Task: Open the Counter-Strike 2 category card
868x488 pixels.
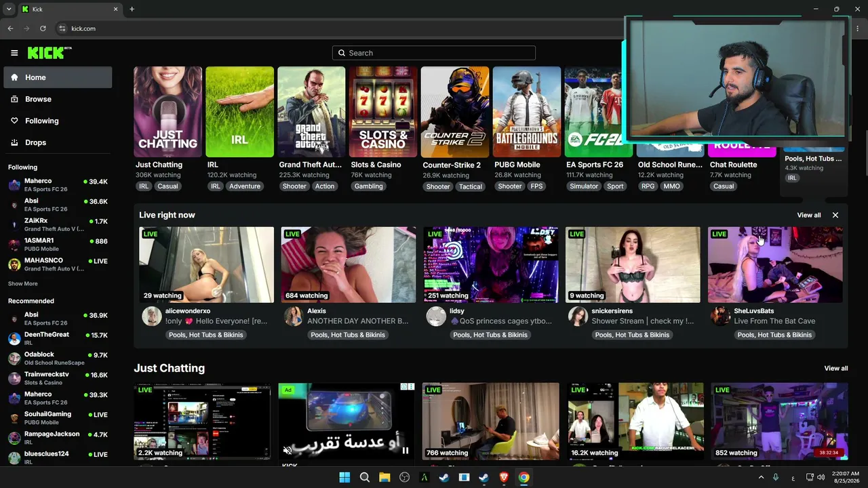Action: (x=455, y=112)
